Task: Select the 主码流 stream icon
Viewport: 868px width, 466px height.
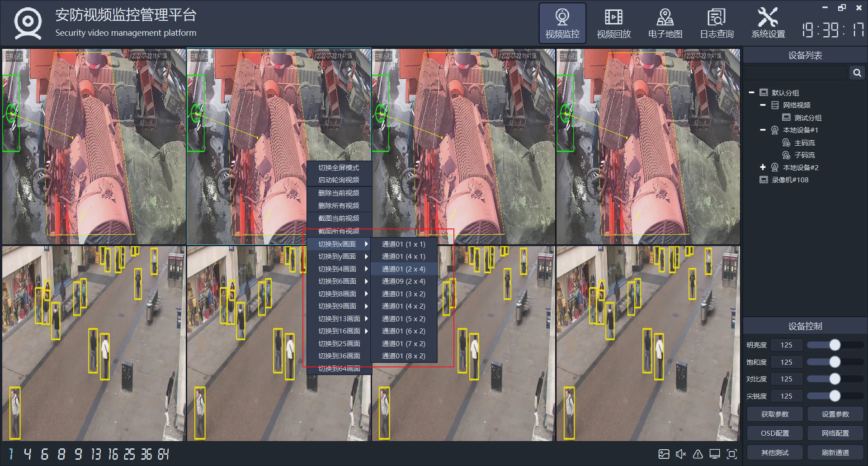Action: click(786, 143)
